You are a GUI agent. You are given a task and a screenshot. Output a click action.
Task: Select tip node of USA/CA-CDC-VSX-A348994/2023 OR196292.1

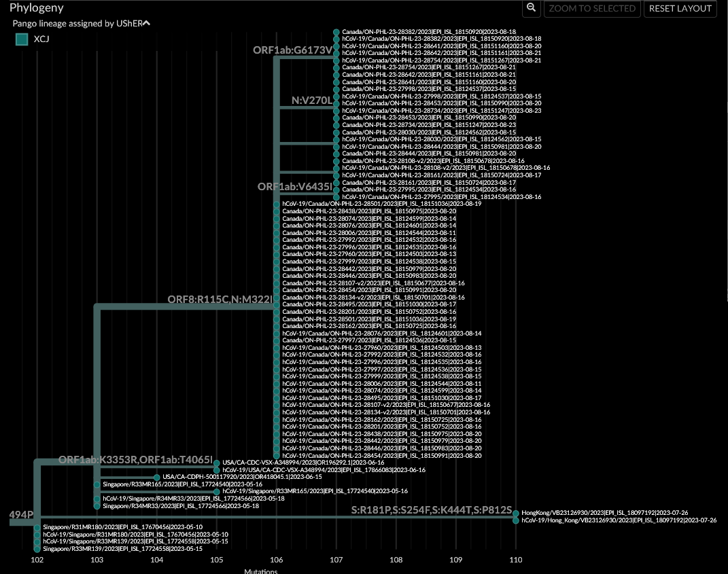point(217,463)
